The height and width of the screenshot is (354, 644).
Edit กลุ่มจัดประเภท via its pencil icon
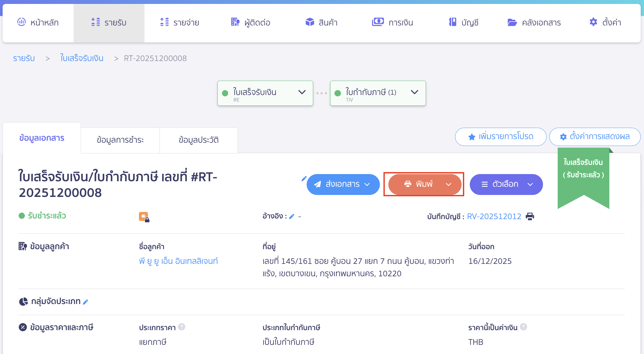point(86,302)
